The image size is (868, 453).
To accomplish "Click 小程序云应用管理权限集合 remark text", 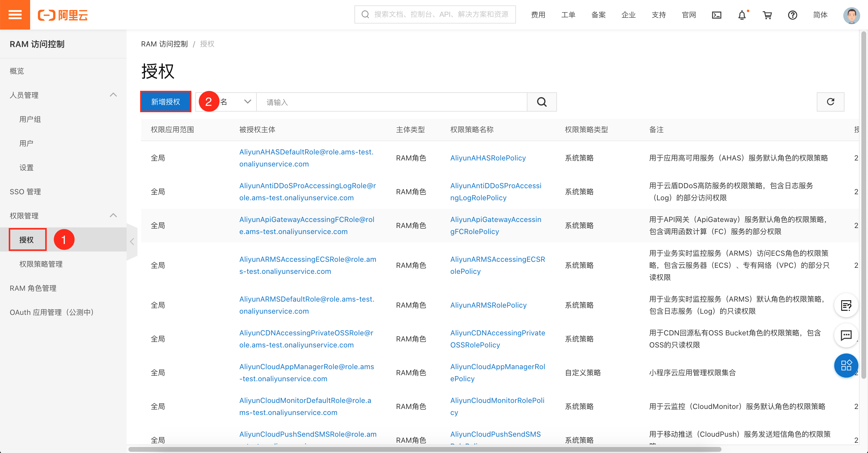I will pos(693,372).
